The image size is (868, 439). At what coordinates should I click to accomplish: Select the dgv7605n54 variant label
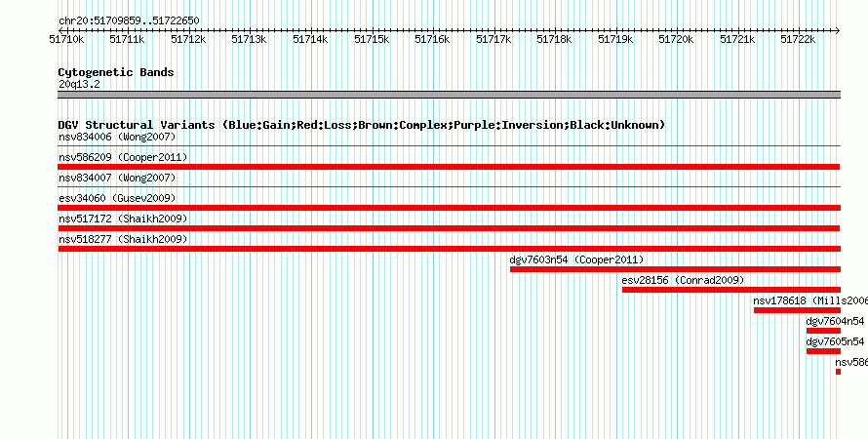[x=835, y=341]
